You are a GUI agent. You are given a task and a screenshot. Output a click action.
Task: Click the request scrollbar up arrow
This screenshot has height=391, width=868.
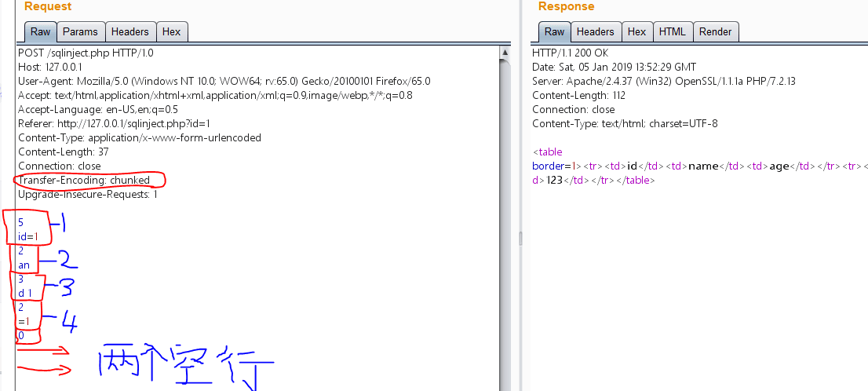(505, 53)
